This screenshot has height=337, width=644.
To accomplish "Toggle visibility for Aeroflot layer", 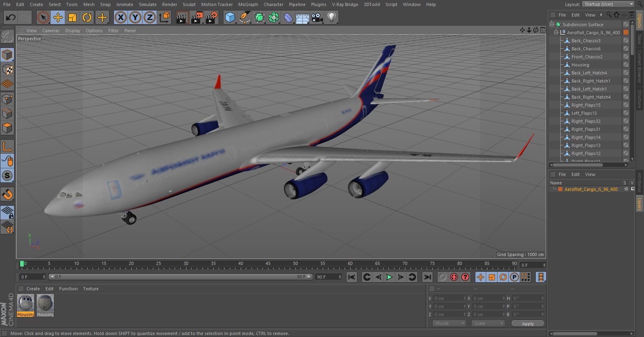I will click(x=632, y=189).
